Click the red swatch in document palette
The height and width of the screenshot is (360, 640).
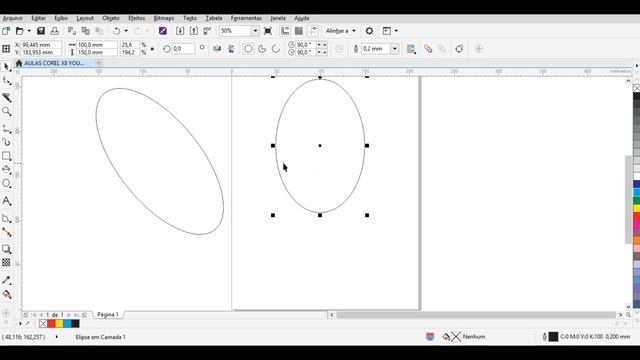[x=51, y=324]
